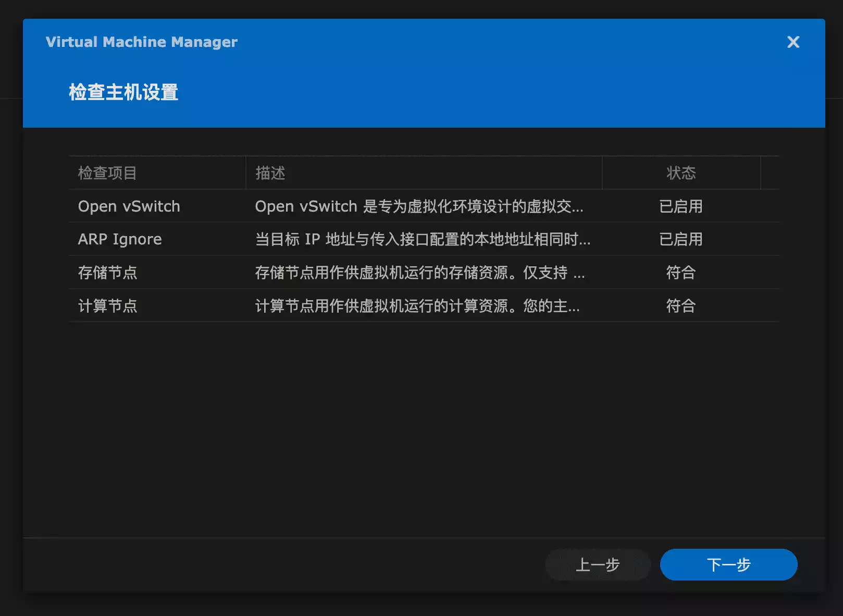Click the 存储节点 description text
843x616 pixels.
point(419,273)
